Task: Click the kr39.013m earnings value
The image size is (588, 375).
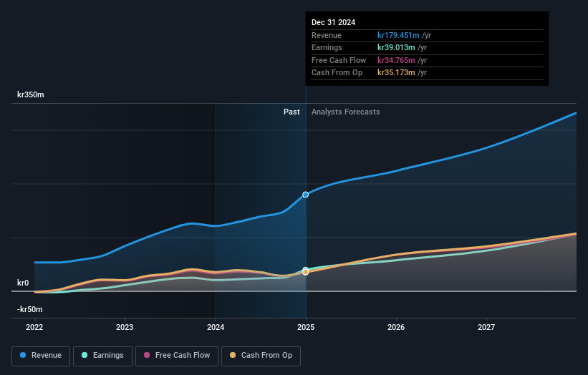Action: click(x=396, y=47)
